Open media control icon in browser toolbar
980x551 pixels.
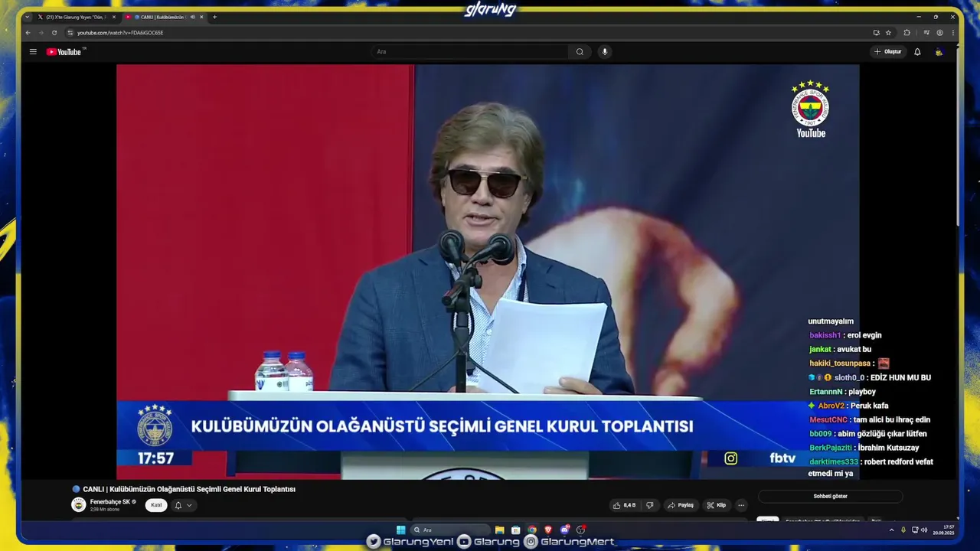point(926,33)
